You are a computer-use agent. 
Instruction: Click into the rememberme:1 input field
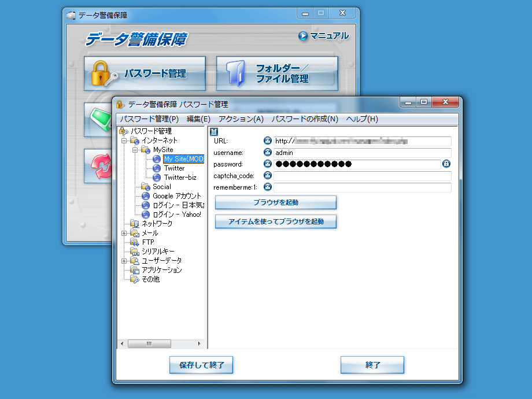pyautogui.click(x=363, y=187)
